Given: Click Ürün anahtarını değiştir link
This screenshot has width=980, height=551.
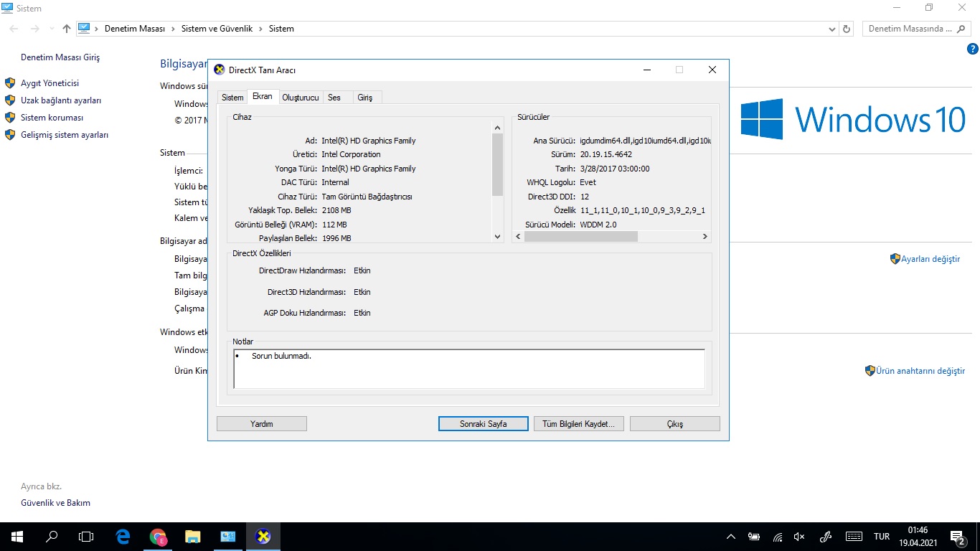Looking at the screenshot, I should tap(920, 371).
